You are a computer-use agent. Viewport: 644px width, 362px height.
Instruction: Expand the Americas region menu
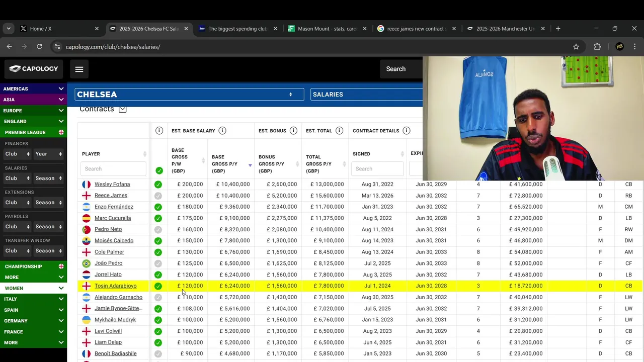coord(33,88)
